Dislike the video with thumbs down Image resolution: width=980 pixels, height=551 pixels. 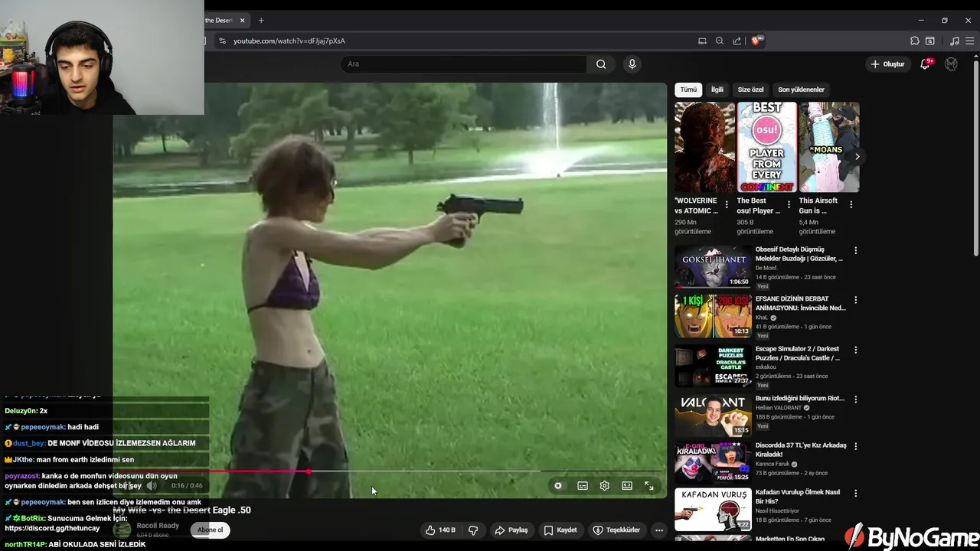point(473,530)
